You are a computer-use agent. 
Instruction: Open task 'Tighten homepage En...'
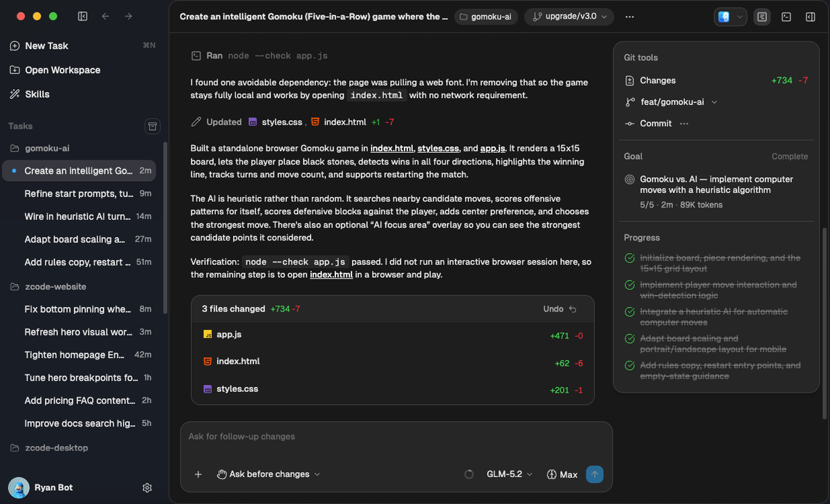click(80, 355)
